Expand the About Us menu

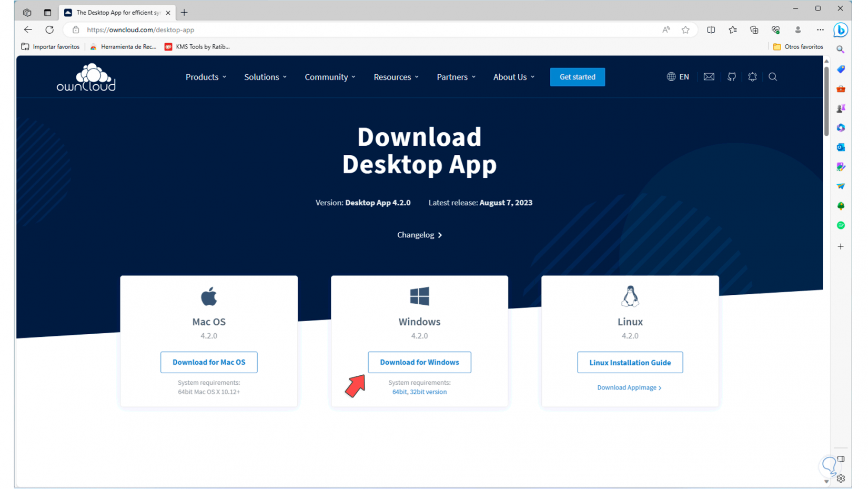point(514,77)
